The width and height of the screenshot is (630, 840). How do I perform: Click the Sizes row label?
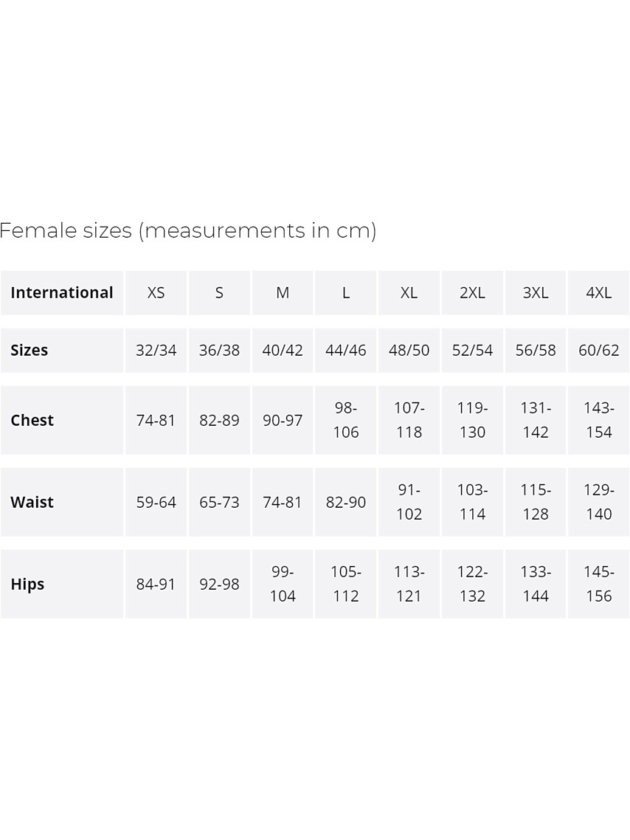click(x=30, y=350)
